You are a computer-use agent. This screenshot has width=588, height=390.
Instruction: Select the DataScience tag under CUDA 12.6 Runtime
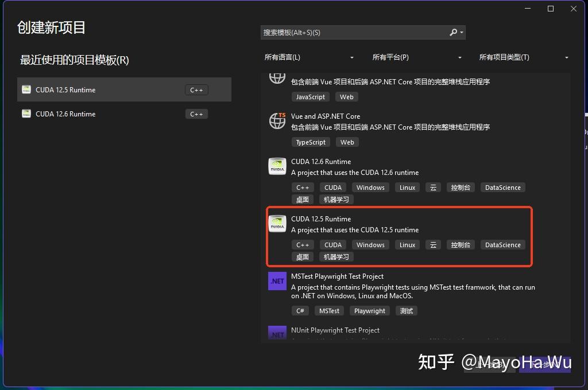coord(502,187)
